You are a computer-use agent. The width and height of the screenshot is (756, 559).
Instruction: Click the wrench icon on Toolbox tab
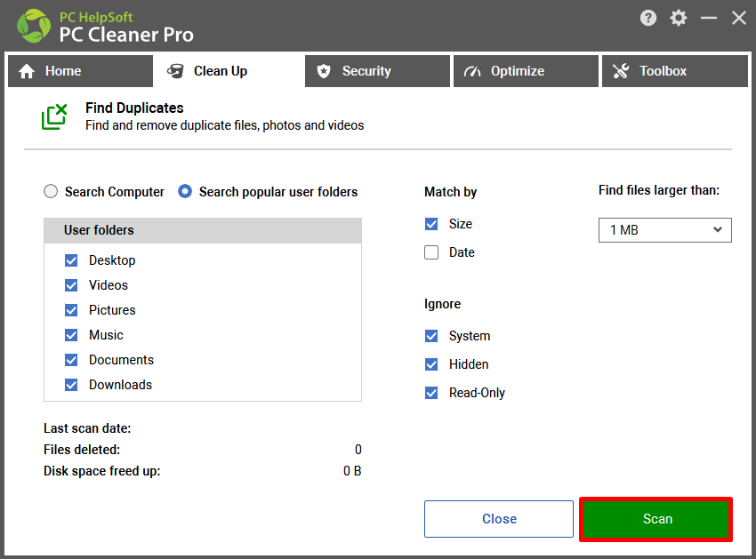coord(621,71)
